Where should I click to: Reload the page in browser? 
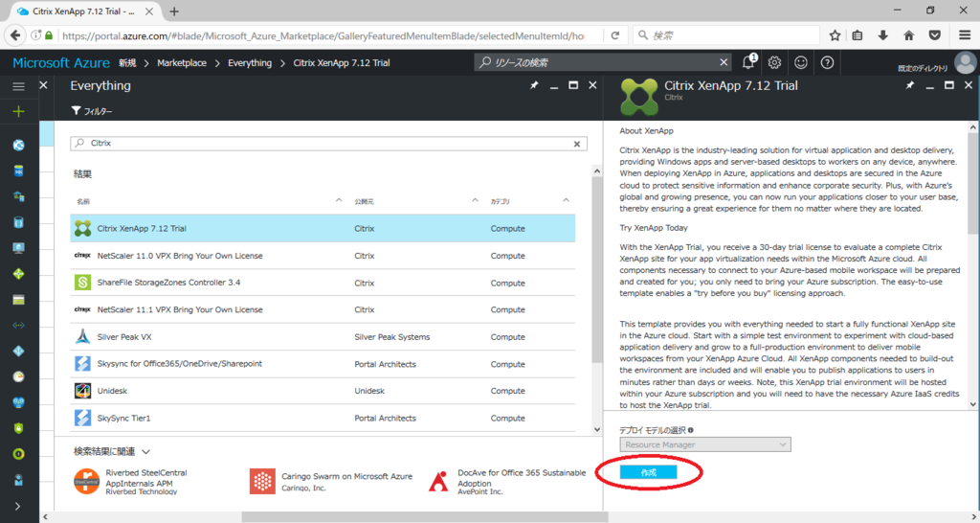pos(615,35)
